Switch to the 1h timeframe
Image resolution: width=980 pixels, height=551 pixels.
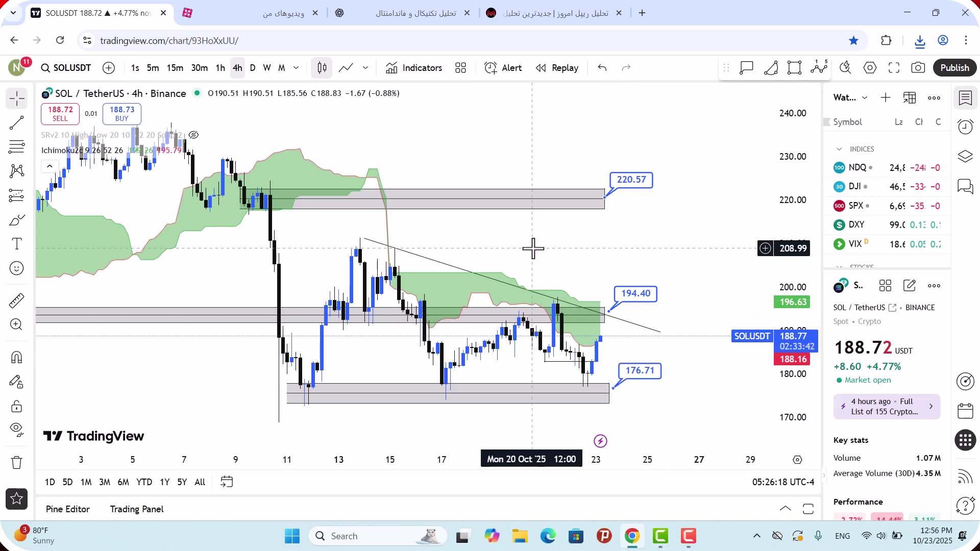[x=220, y=68]
